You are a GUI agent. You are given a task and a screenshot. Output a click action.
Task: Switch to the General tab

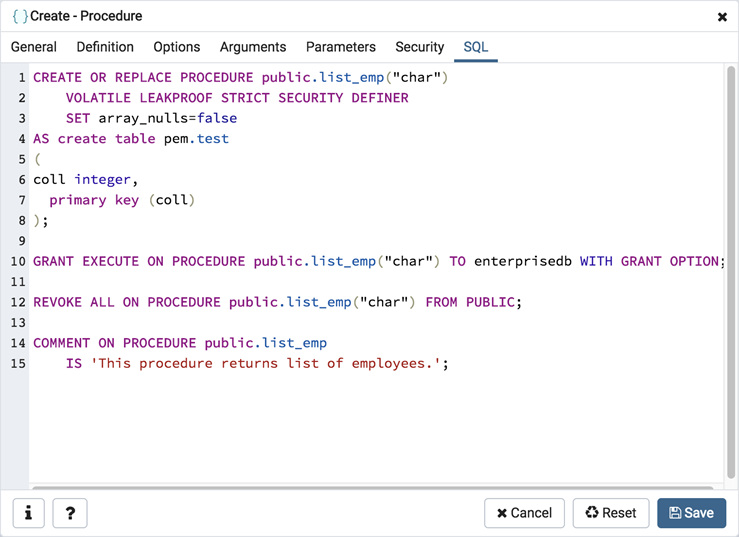click(x=34, y=47)
